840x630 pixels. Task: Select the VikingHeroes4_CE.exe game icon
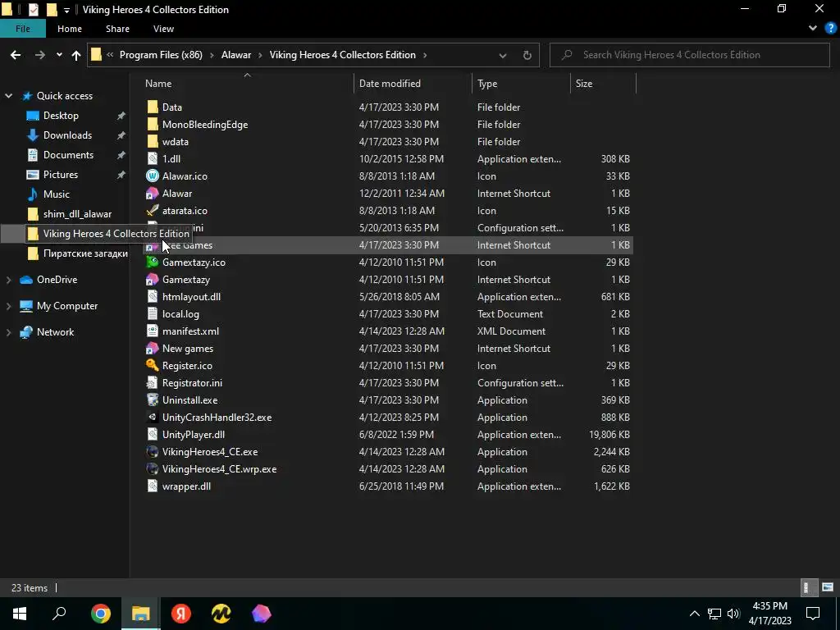(153, 452)
